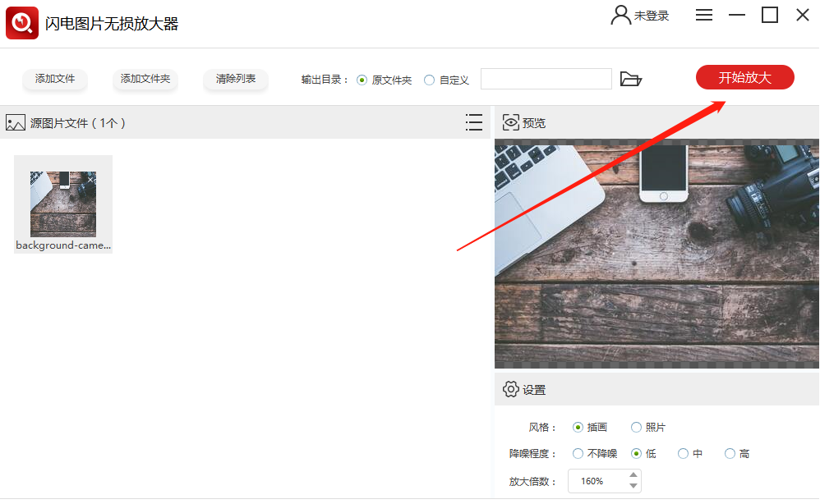Screen dimensions: 820x504
Task: Click the settings gear icon
Action: (x=511, y=389)
